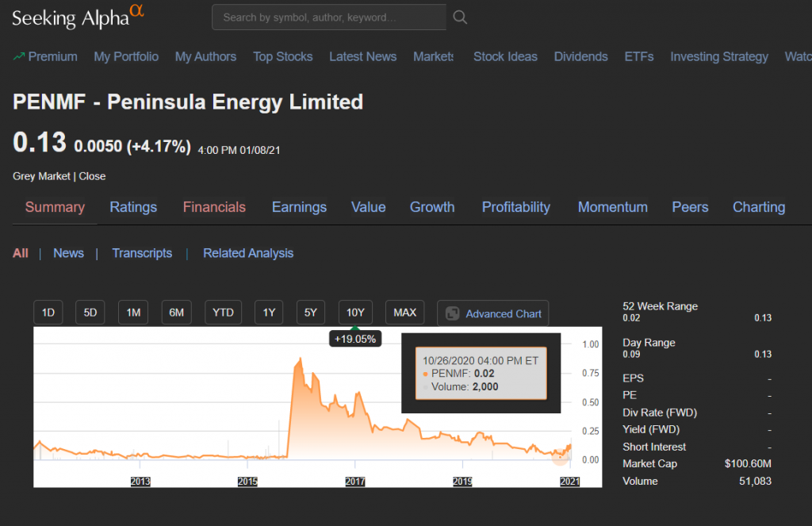Click the green Premium arrow icon
Image resolution: width=812 pixels, height=526 pixels.
[19, 56]
